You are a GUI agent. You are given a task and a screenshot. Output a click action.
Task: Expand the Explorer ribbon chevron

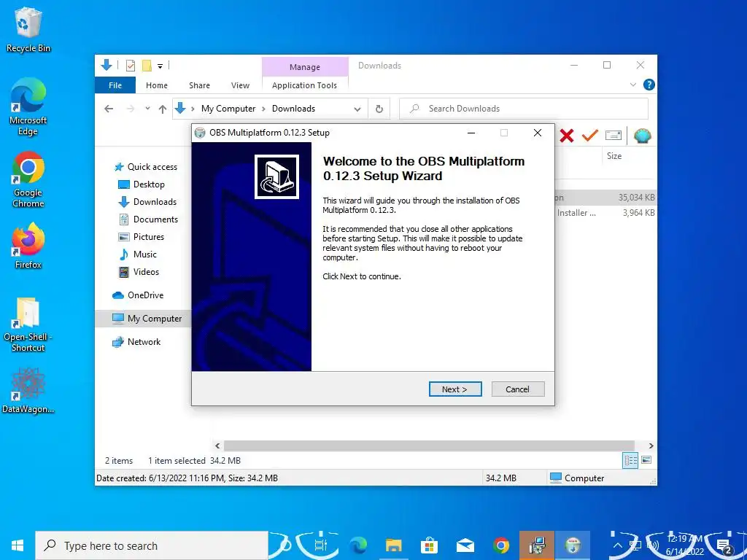click(632, 85)
